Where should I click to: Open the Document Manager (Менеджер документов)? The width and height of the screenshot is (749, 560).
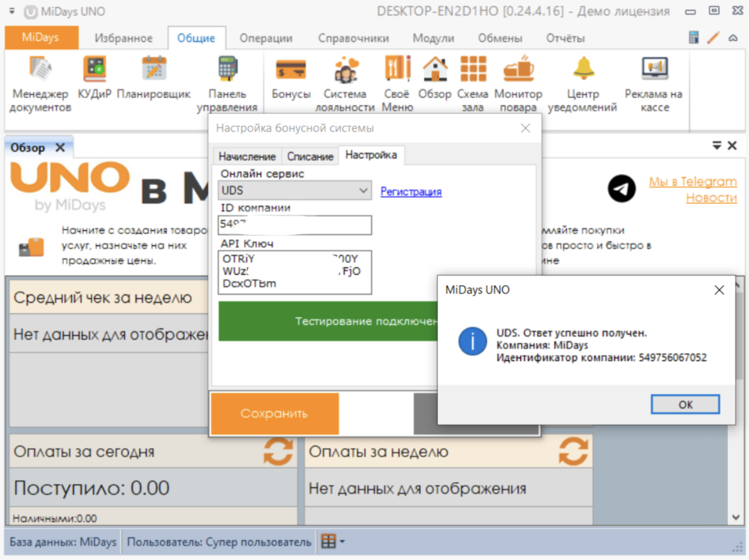pos(41,84)
